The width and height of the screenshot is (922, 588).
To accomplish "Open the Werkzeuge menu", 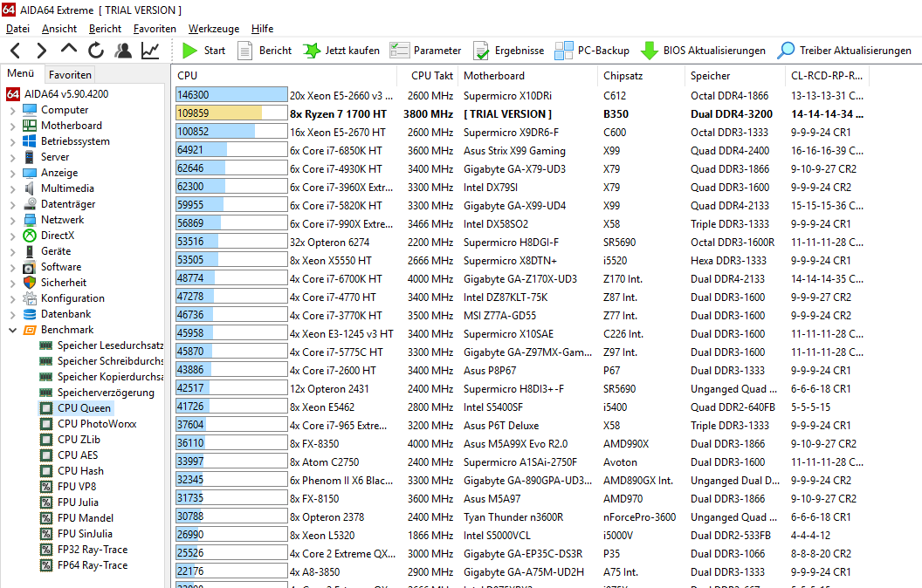I will click(213, 28).
